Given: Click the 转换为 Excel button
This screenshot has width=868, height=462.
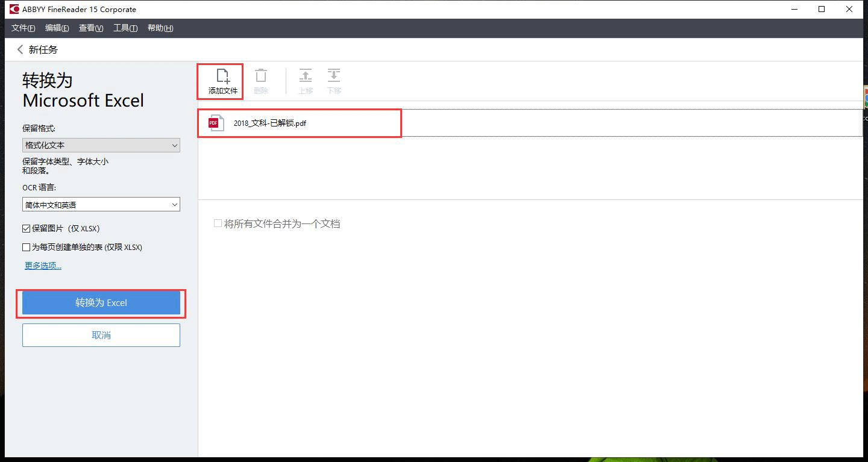Looking at the screenshot, I should (x=101, y=303).
